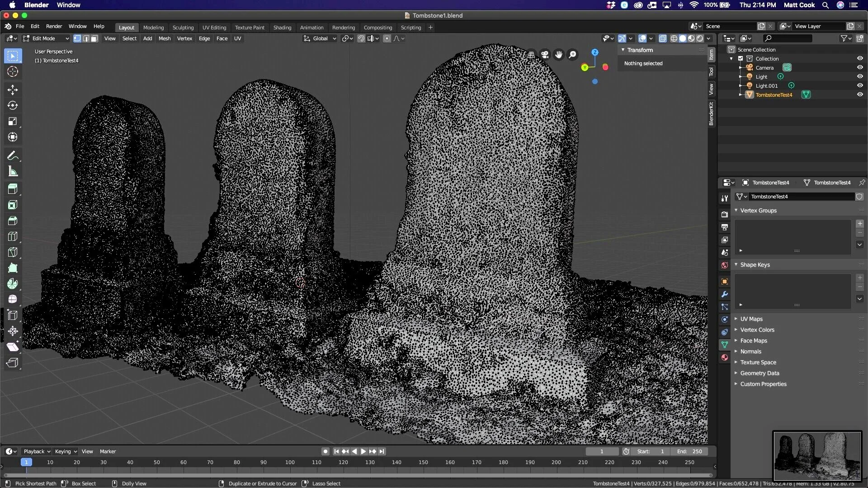Select the Spin tool
The width and height of the screenshot is (868, 488).
point(13,284)
